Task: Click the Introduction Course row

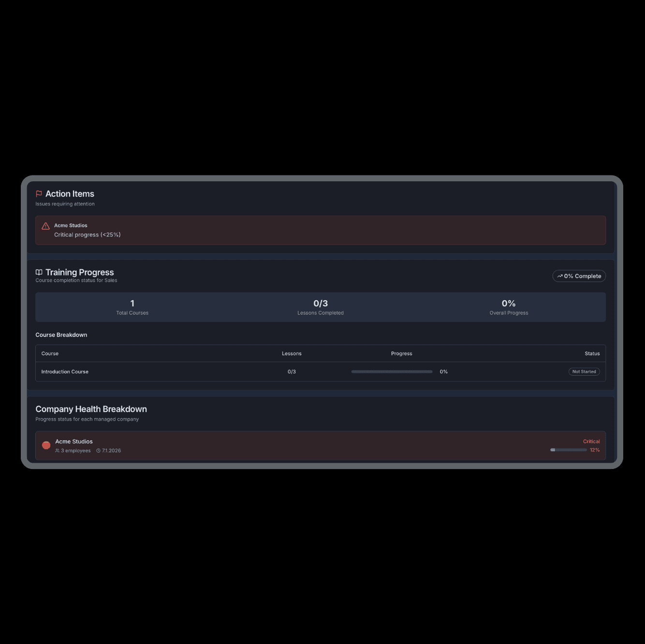Action: [x=321, y=371]
